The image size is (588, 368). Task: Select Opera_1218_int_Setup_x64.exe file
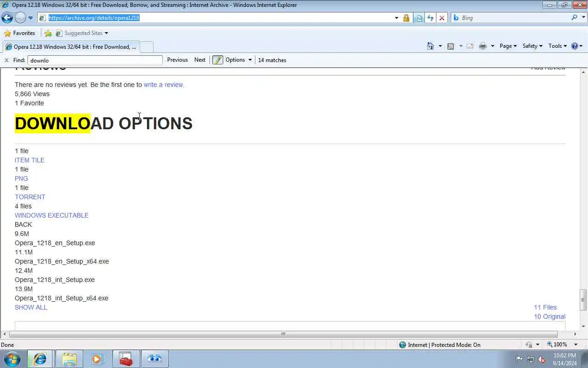click(x=62, y=298)
